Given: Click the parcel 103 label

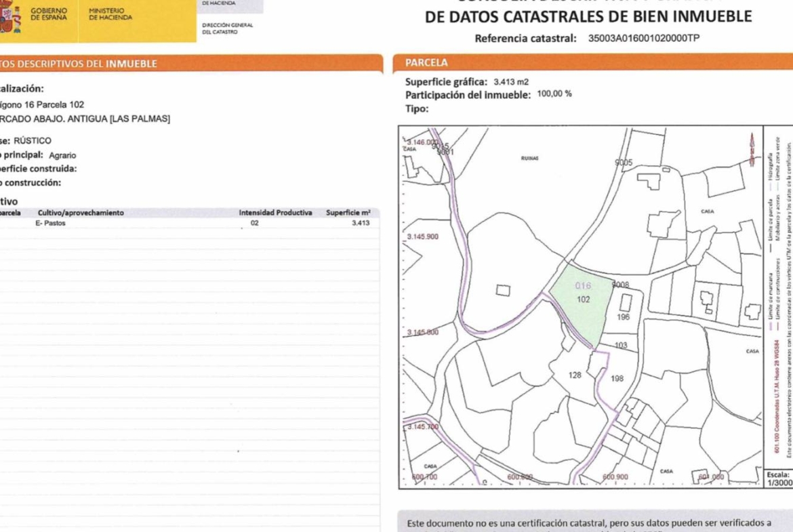Looking at the screenshot, I should [621, 346].
